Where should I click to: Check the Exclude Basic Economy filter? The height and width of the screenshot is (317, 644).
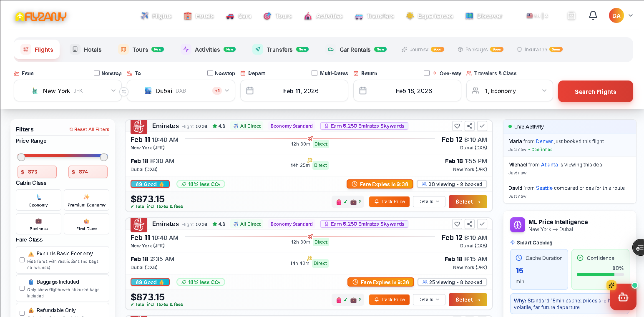tap(22, 259)
